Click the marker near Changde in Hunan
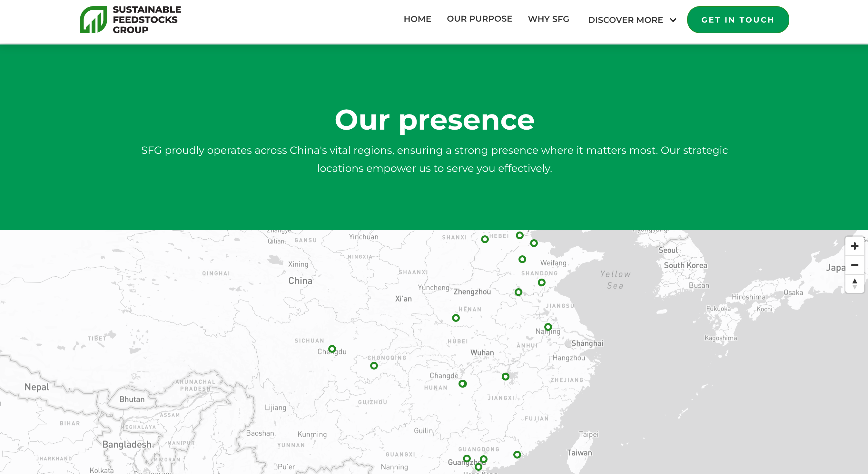This screenshot has height=474, width=868. [x=462, y=383]
